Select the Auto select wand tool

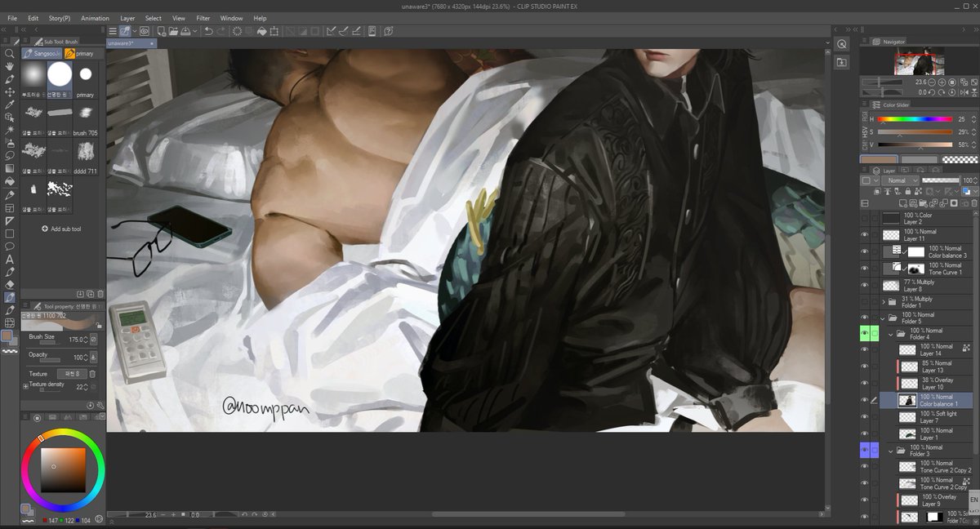point(10,131)
